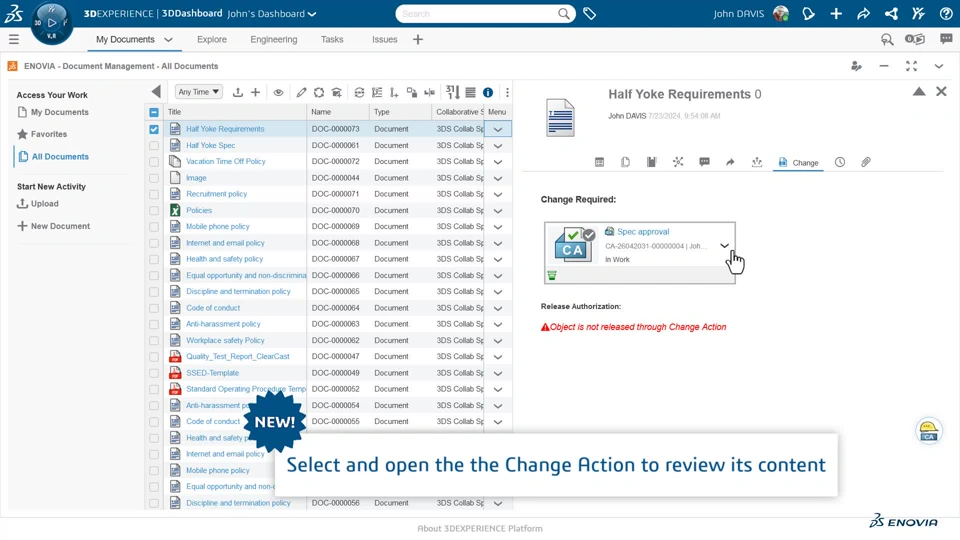Open the Issues tab
960x540 pixels.
(384, 39)
